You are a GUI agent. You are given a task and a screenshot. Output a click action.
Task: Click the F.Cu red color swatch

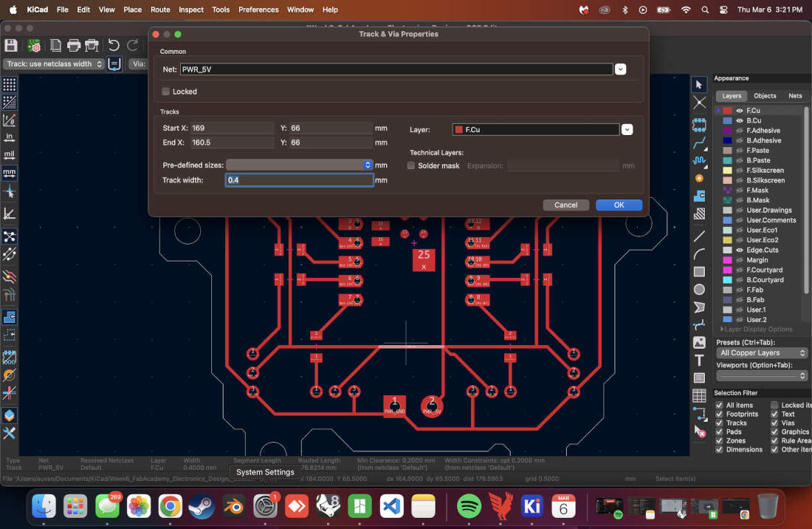pyautogui.click(x=728, y=111)
